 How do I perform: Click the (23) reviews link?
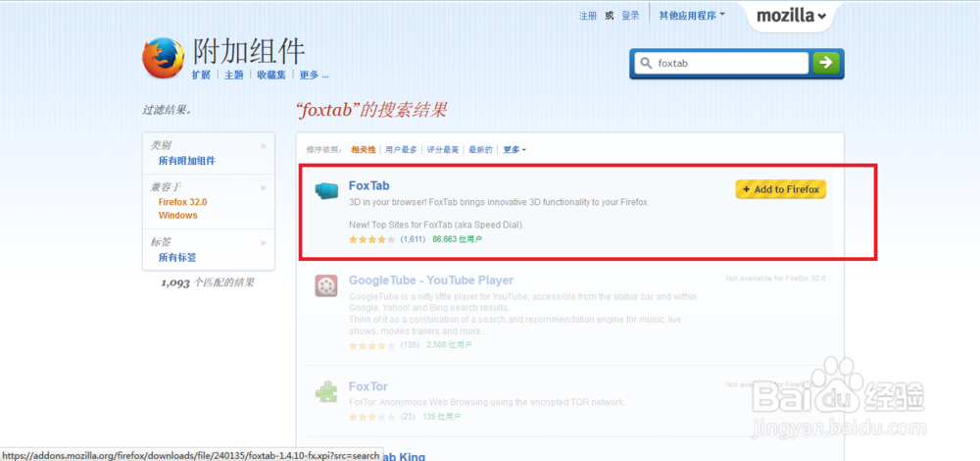(408, 417)
